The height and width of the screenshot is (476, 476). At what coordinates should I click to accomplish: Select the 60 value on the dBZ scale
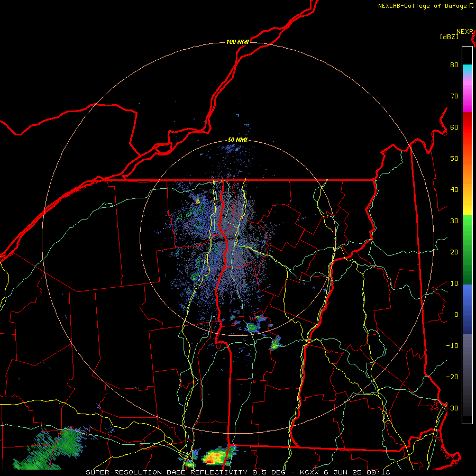(x=454, y=127)
